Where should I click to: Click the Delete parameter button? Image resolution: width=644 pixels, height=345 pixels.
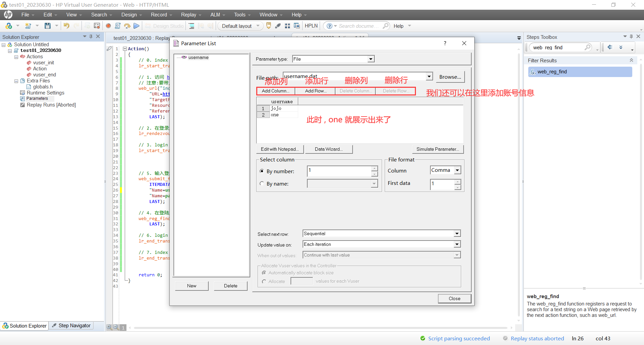[231, 286]
